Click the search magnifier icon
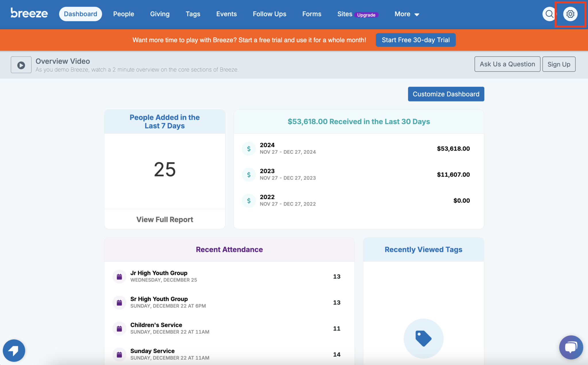The image size is (588, 365). click(x=549, y=14)
